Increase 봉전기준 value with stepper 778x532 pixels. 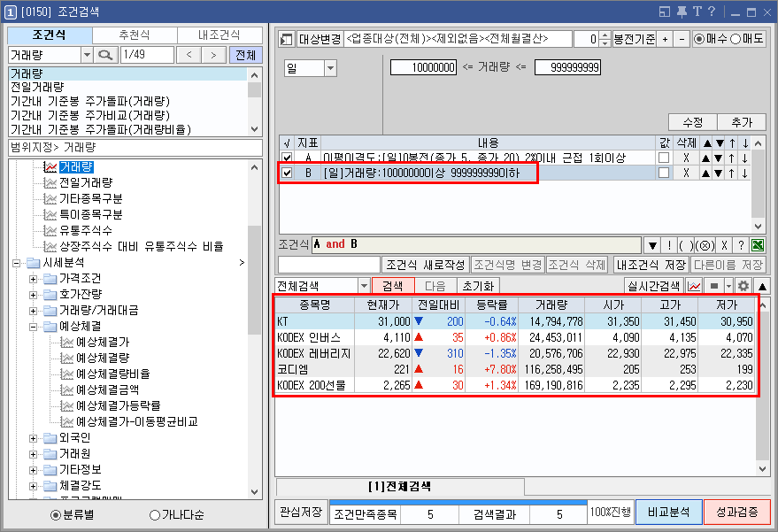[605, 35]
